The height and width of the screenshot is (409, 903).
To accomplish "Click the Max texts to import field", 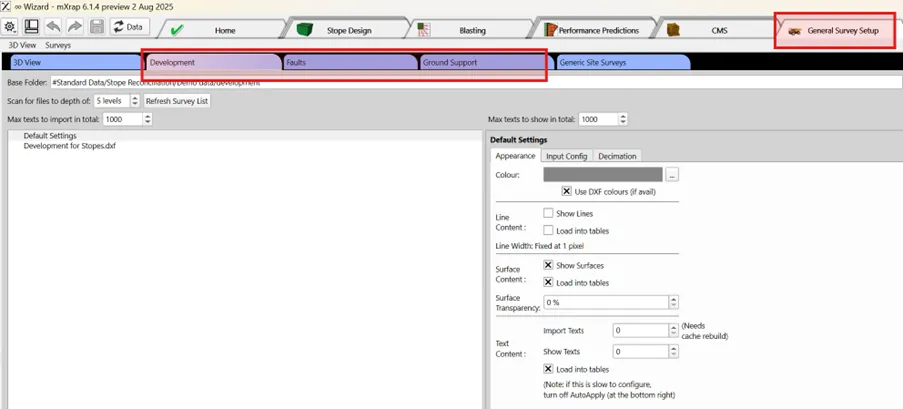I will [x=123, y=119].
